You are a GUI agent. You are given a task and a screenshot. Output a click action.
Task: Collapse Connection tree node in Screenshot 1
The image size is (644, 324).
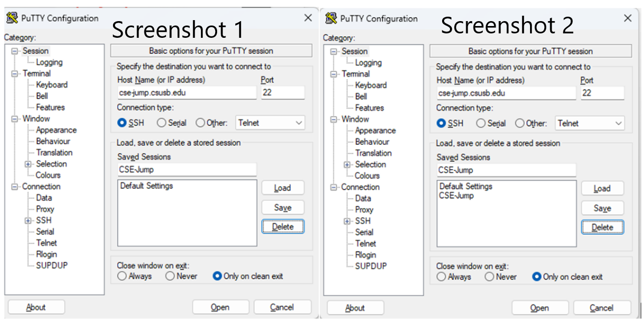(x=14, y=187)
